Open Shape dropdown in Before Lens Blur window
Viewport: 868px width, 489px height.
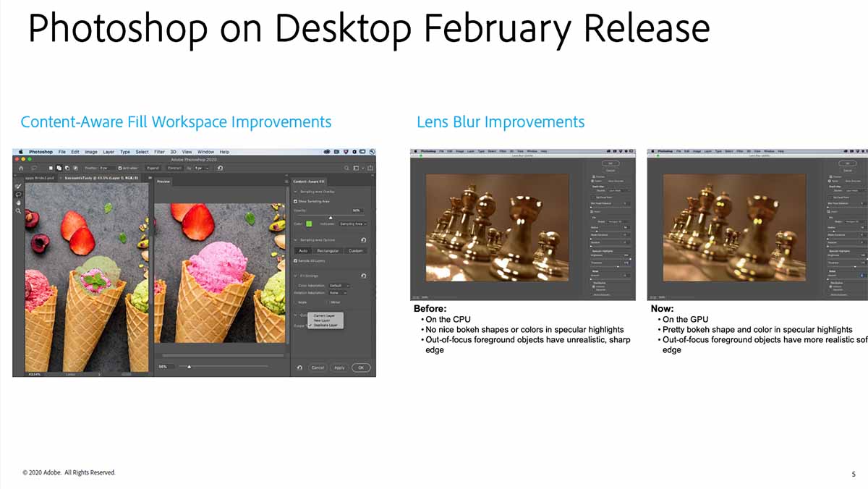618,221
